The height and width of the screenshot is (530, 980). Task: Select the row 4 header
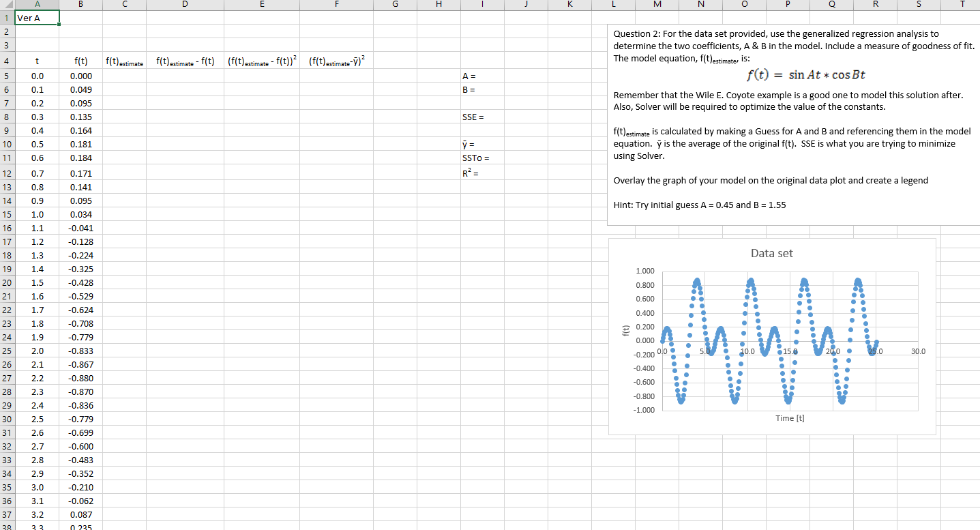[x=7, y=62]
